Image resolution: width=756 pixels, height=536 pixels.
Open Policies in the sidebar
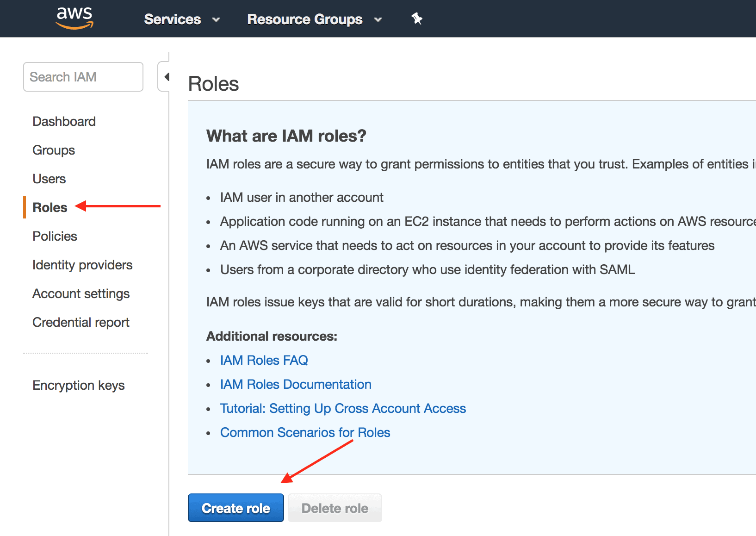pyautogui.click(x=55, y=236)
